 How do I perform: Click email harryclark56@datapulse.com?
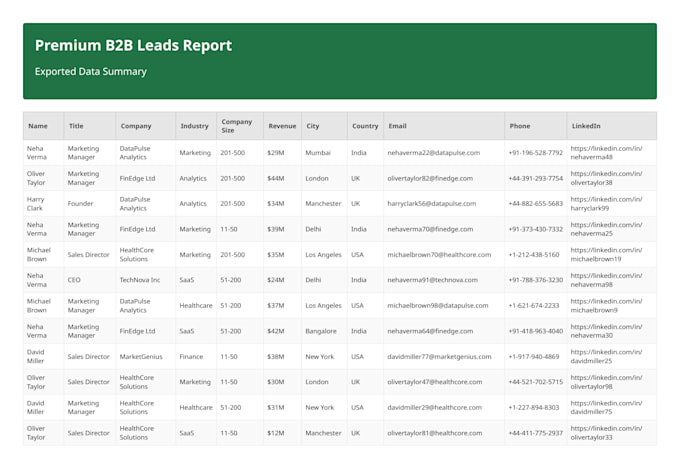[x=432, y=203]
